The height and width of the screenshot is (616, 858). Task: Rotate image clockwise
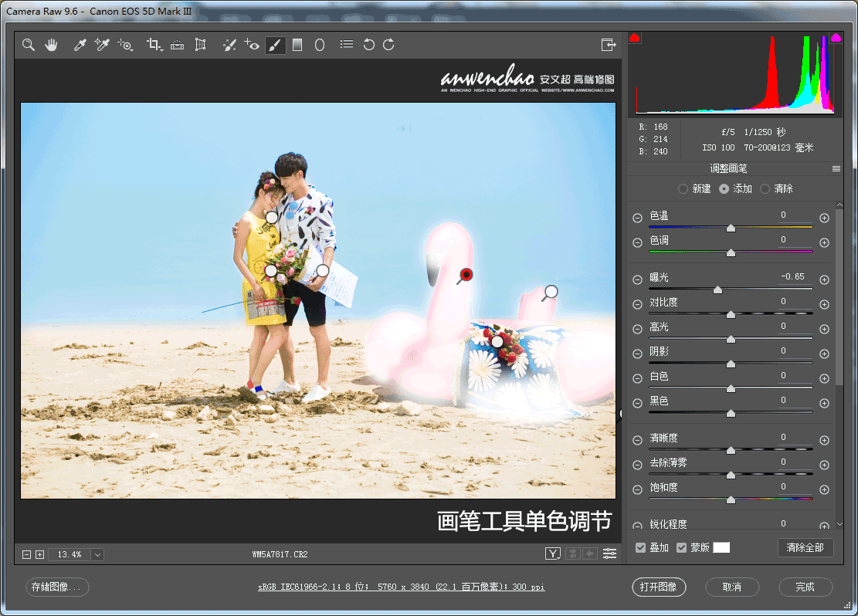[x=388, y=45]
